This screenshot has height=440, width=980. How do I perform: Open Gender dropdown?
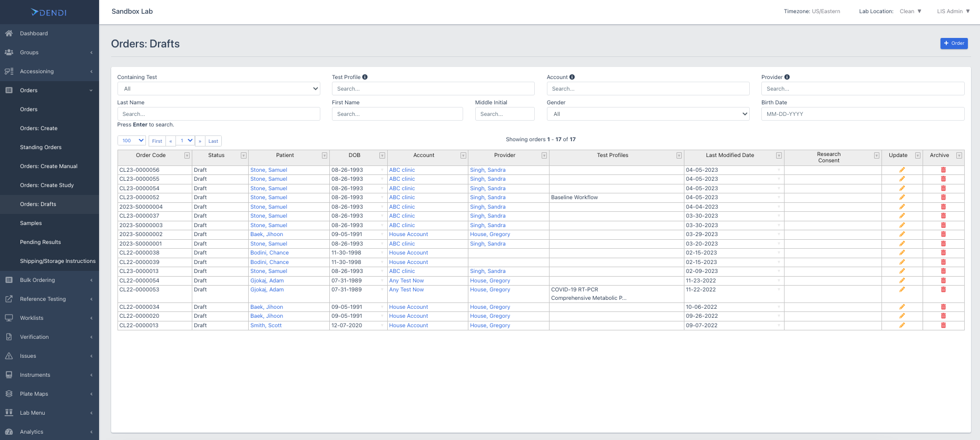tap(648, 114)
